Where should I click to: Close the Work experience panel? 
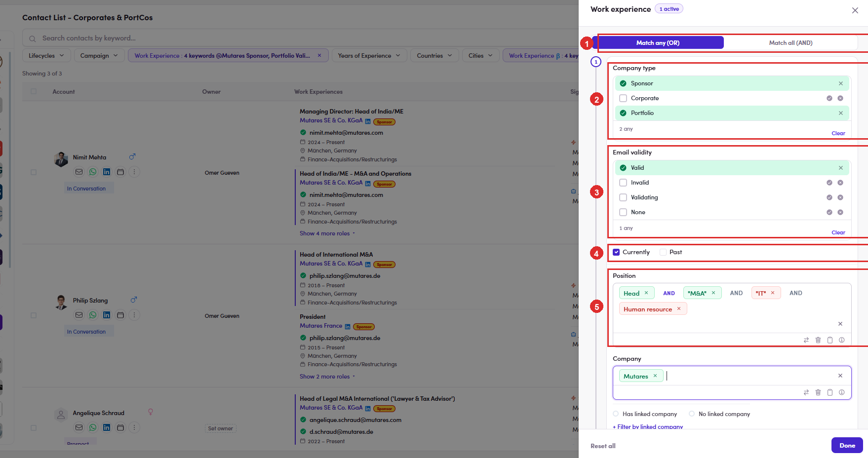(x=855, y=10)
